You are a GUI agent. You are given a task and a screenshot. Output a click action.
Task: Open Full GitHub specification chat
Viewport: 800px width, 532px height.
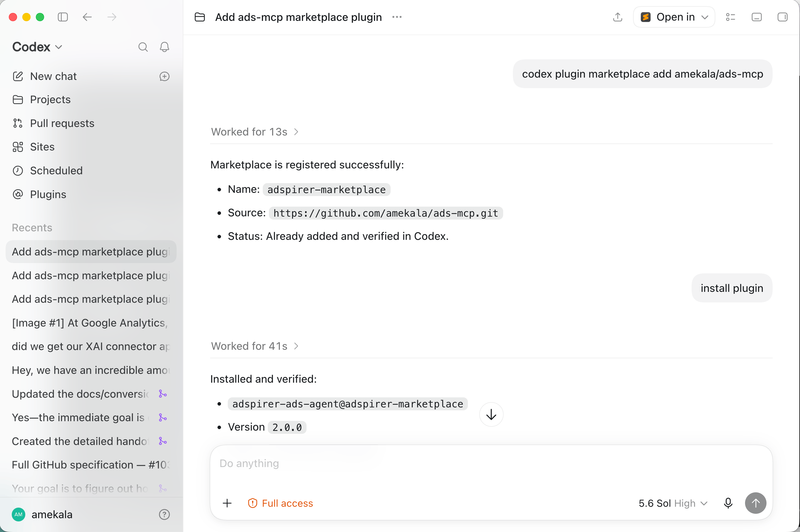coord(91,465)
